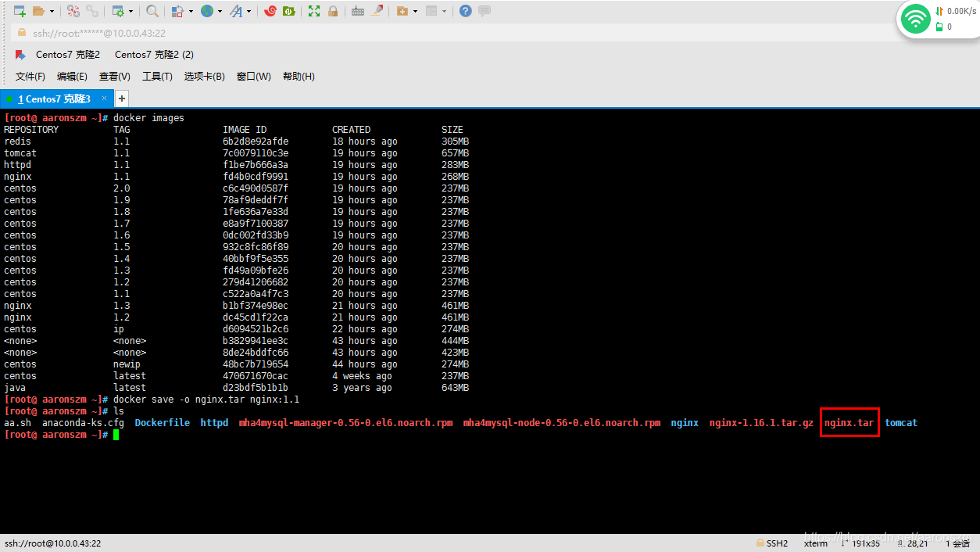
Task: Click the green WiFi circle widget
Action: (x=915, y=19)
